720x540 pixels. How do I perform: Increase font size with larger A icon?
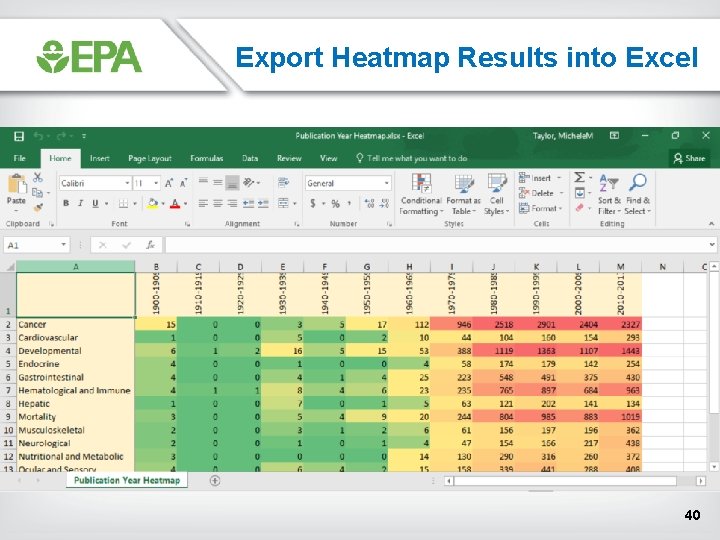[x=169, y=183]
